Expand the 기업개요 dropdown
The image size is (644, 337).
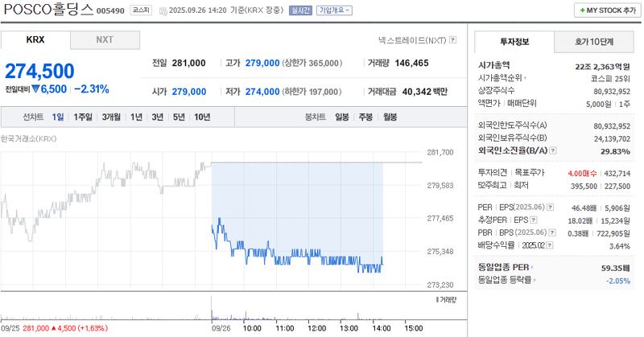[x=334, y=10]
